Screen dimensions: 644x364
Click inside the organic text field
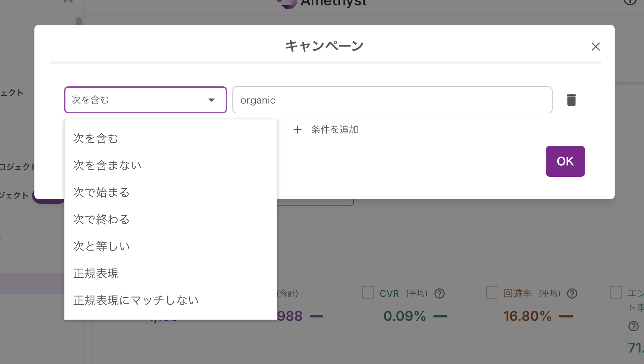391,100
